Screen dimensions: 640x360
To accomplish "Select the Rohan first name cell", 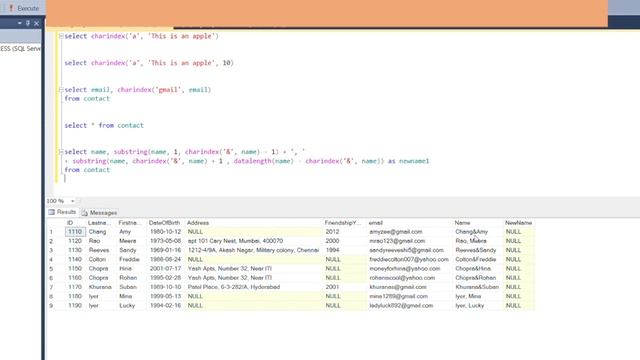I will [x=131, y=278].
